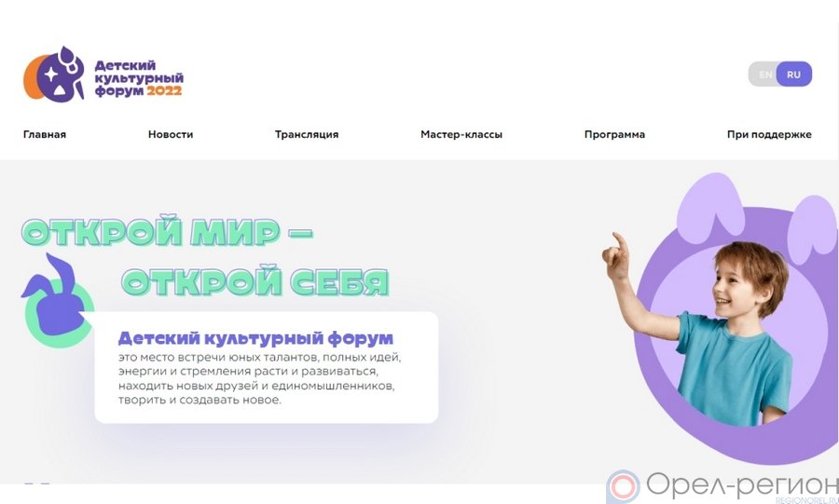The width and height of the screenshot is (839, 504).
Task: Click the Орел-регион watermark circle logo
Action: tap(623, 487)
